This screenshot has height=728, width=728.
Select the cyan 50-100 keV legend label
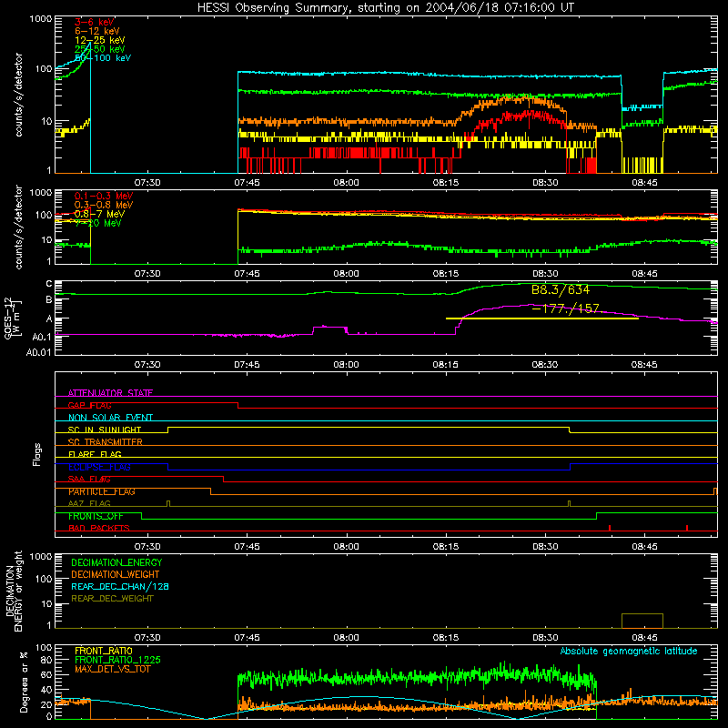pyautogui.click(x=103, y=58)
